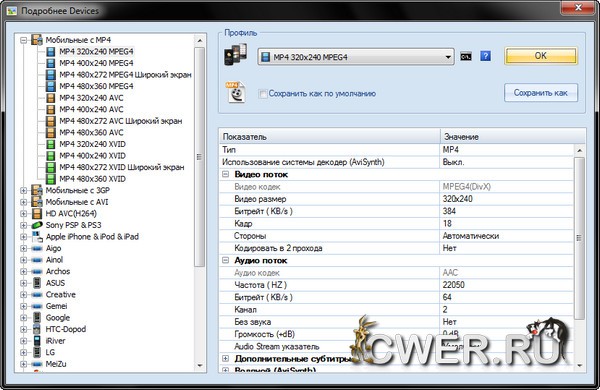Select the MeiZu device entry

tap(56, 364)
